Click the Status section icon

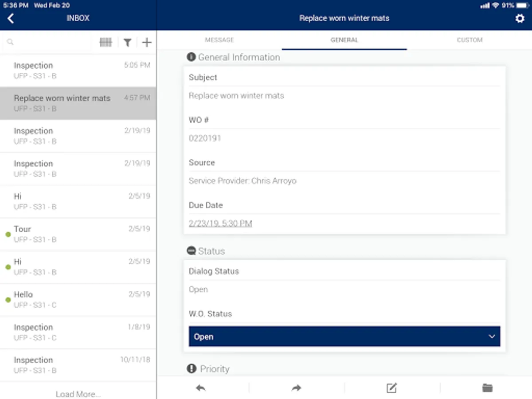tap(191, 251)
